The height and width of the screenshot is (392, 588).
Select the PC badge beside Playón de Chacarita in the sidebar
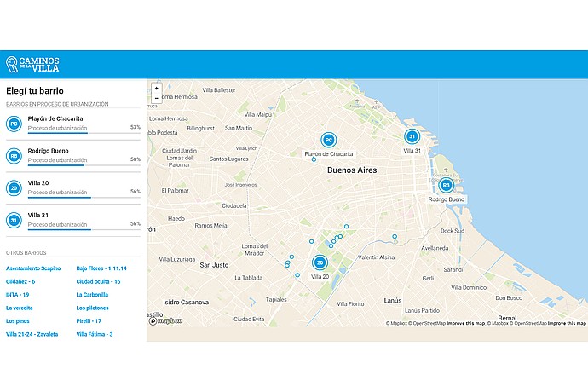[x=14, y=124]
